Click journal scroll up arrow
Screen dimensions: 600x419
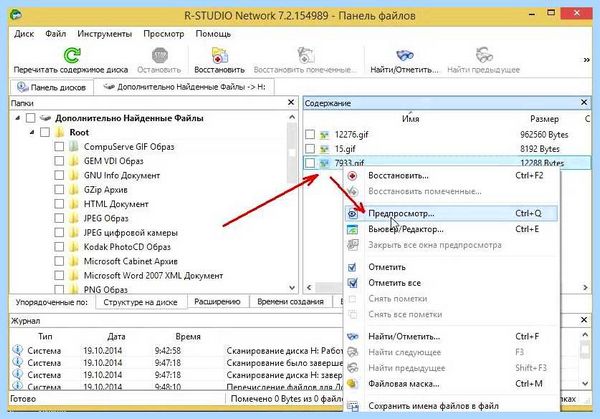click(585, 335)
